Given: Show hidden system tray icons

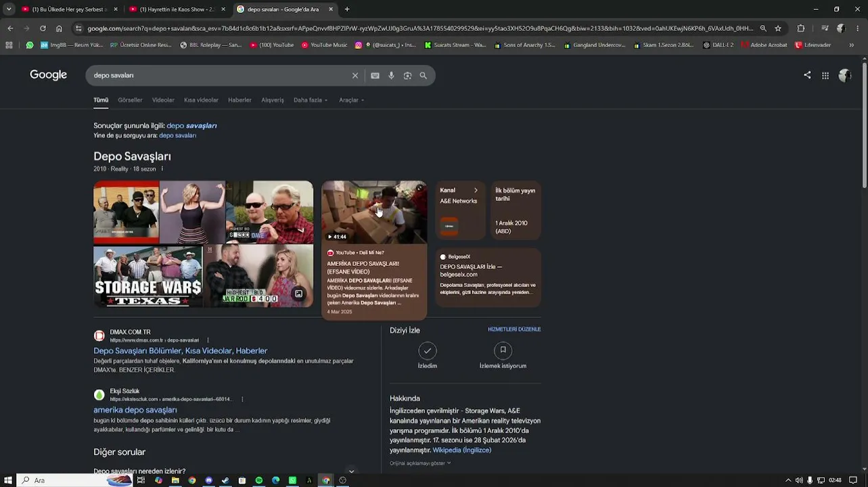Looking at the screenshot, I should tap(788, 480).
